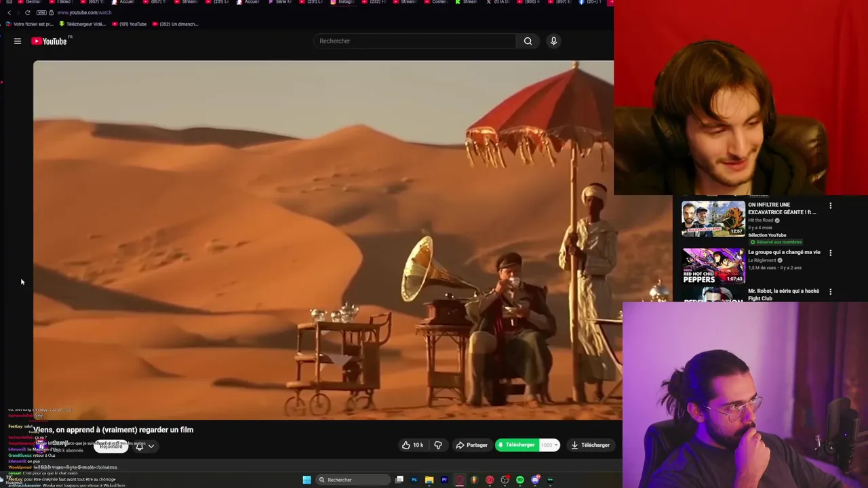Open 'Le groupe qui a changé ma vie' title
This screenshot has height=488, width=868.
[784, 252]
